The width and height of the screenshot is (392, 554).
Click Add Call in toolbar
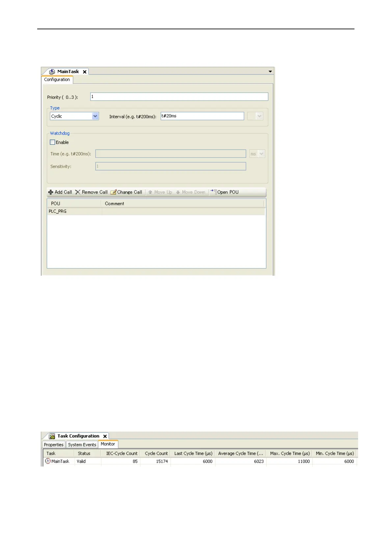pyautogui.click(x=60, y=192)
